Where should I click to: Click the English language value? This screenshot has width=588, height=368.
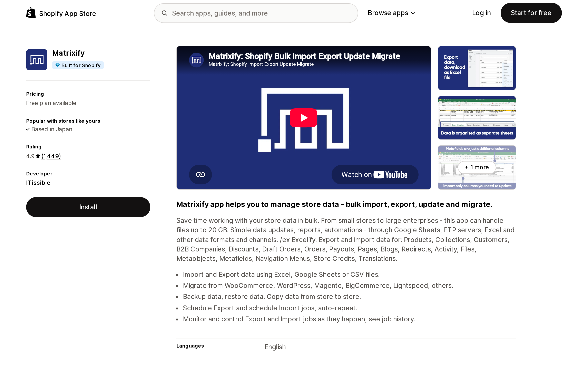coord(275,347)
